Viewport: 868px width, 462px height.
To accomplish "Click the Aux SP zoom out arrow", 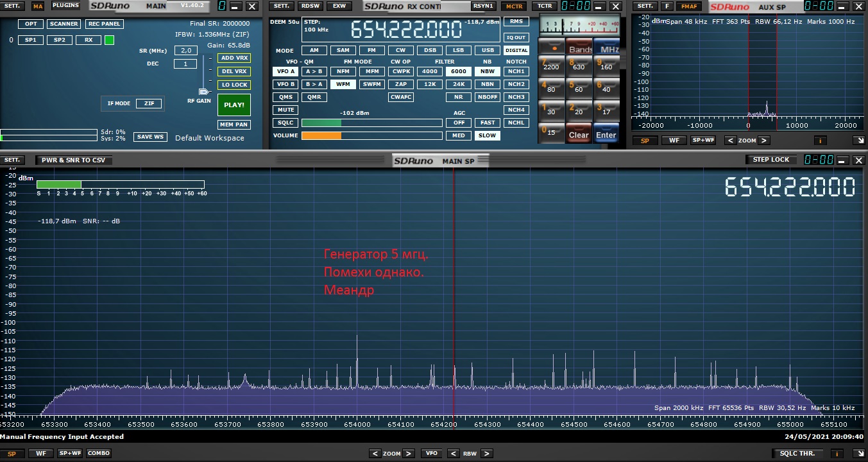I will pyautogui.click(x=731, y=141).
